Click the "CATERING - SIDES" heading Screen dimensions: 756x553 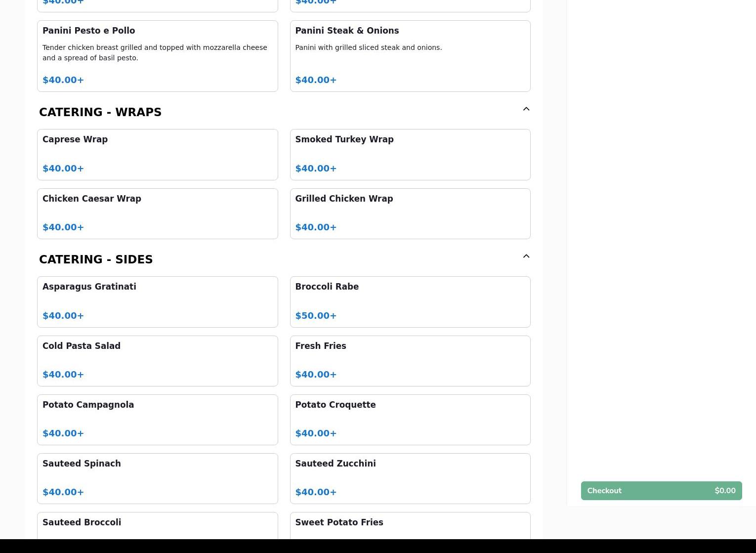[x=96, y=259]
